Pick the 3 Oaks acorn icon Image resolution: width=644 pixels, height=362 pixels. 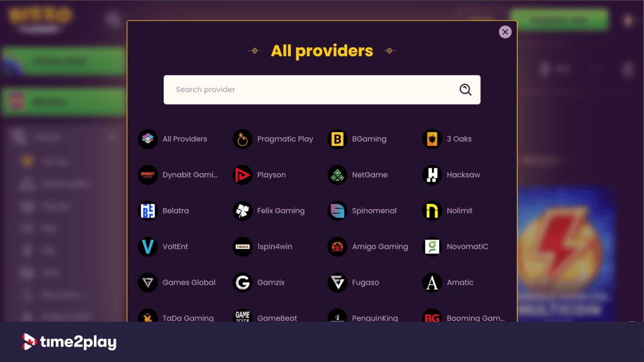point(432,139)
